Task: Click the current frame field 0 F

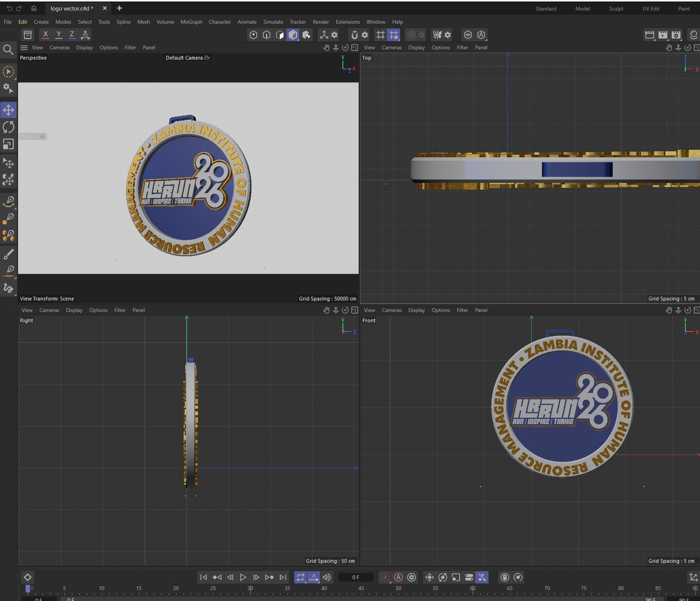Action: pos(356,577)
